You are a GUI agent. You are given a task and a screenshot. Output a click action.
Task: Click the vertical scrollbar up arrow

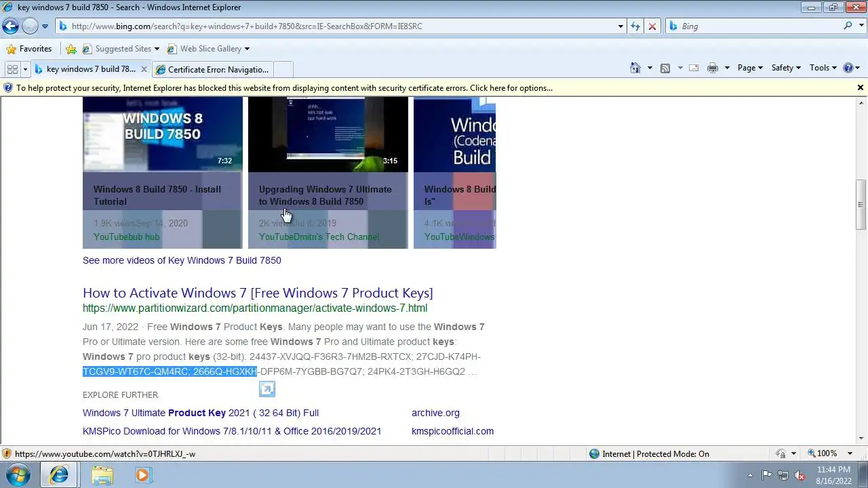(x=861, y=102)
